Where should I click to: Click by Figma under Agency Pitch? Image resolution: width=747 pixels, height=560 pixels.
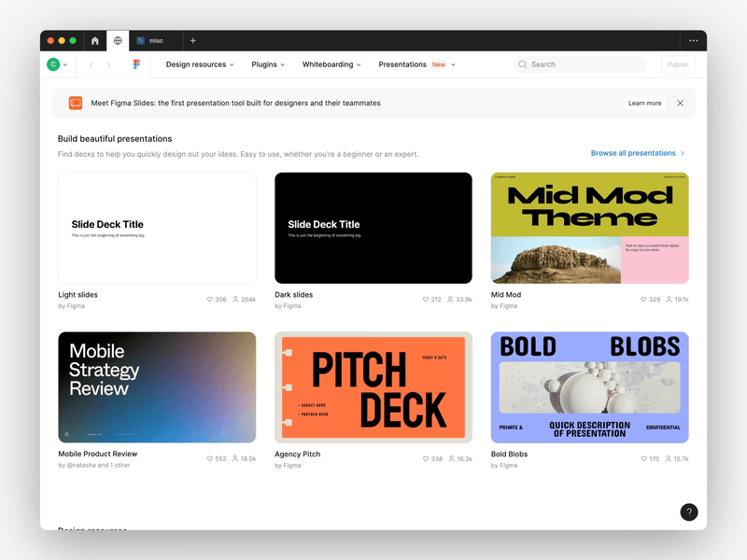[x=288, y=466]
